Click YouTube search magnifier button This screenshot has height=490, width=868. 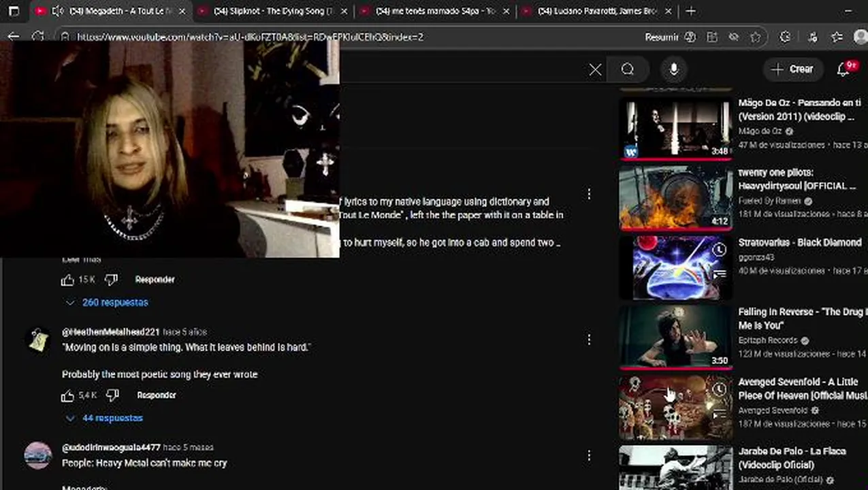pos(628,69)
